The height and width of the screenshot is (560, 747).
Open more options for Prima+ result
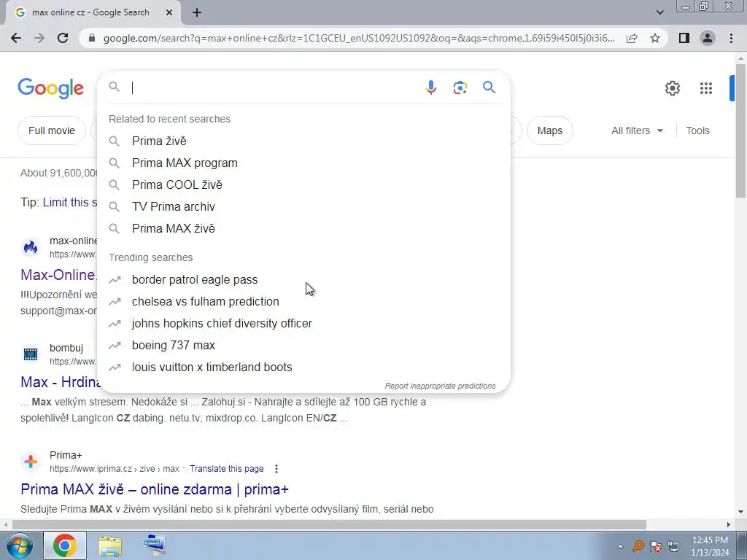[x=276, y=469]
